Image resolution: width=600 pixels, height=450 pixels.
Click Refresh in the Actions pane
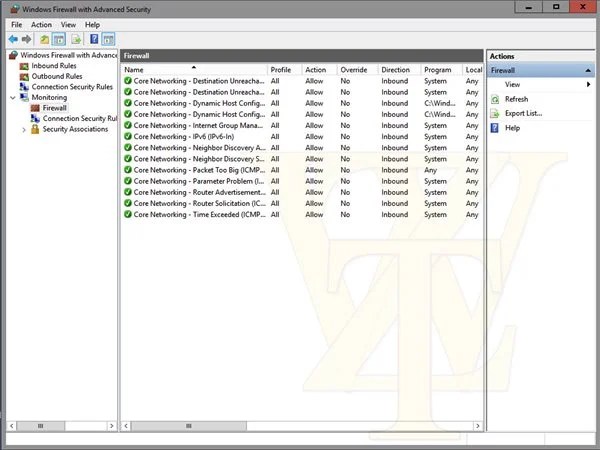[x=516, y=99]
